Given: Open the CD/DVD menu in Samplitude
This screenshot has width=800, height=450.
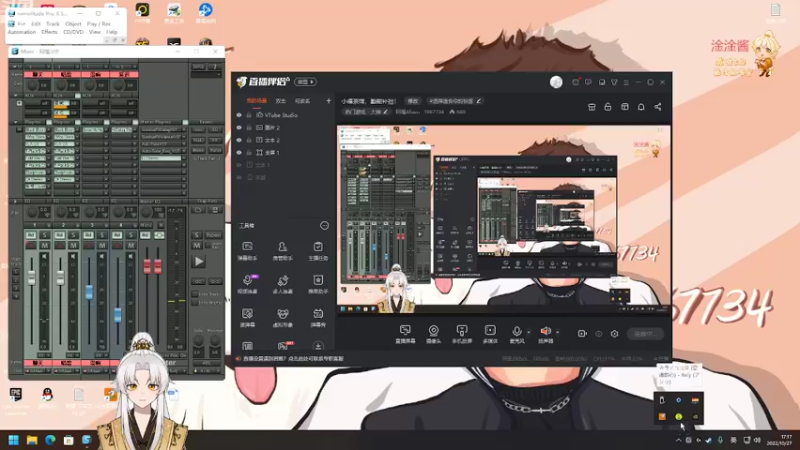Looking at the screenshot, I should point(73,32).
